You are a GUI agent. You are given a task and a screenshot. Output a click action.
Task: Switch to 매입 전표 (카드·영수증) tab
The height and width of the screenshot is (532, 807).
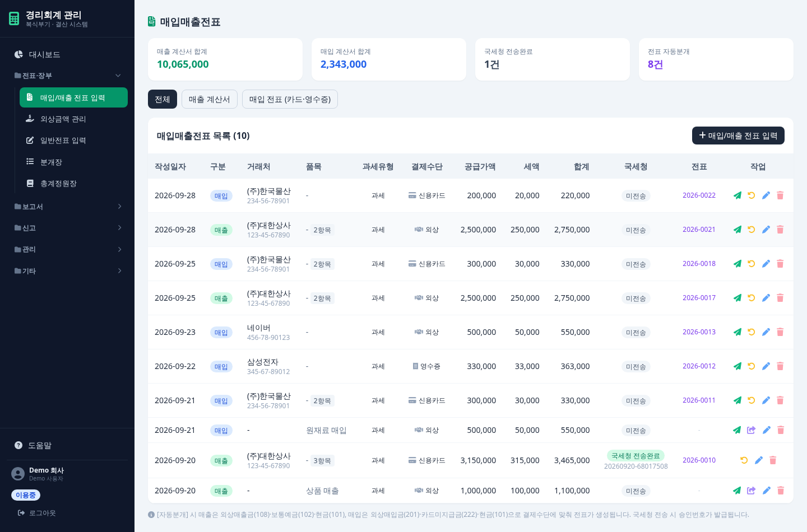tap(290, 99)
